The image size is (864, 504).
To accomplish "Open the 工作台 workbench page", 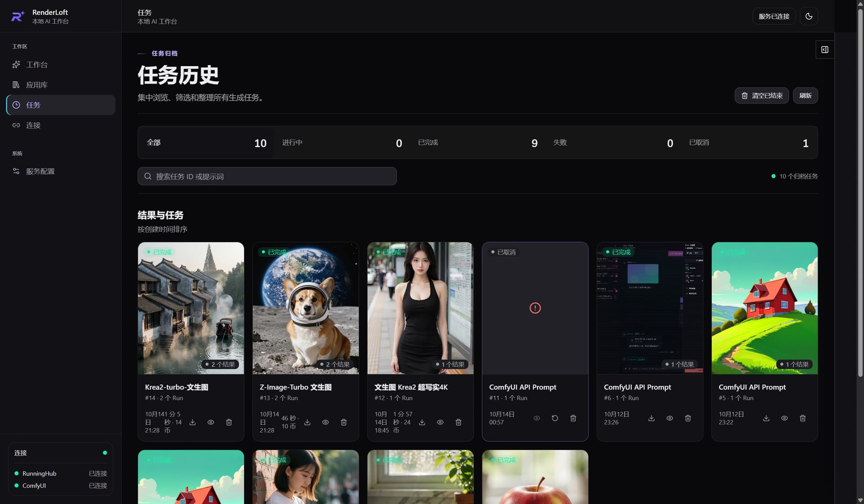I will coord(61,65).
